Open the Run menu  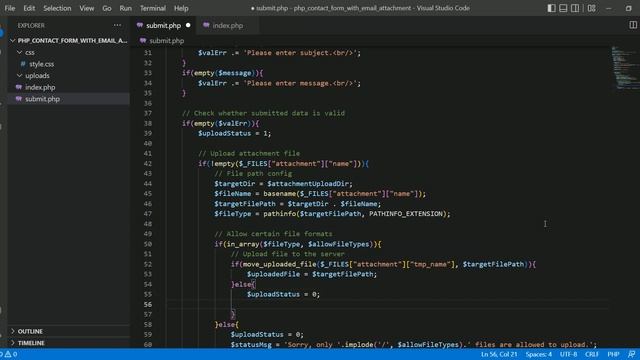click(126, 8)
